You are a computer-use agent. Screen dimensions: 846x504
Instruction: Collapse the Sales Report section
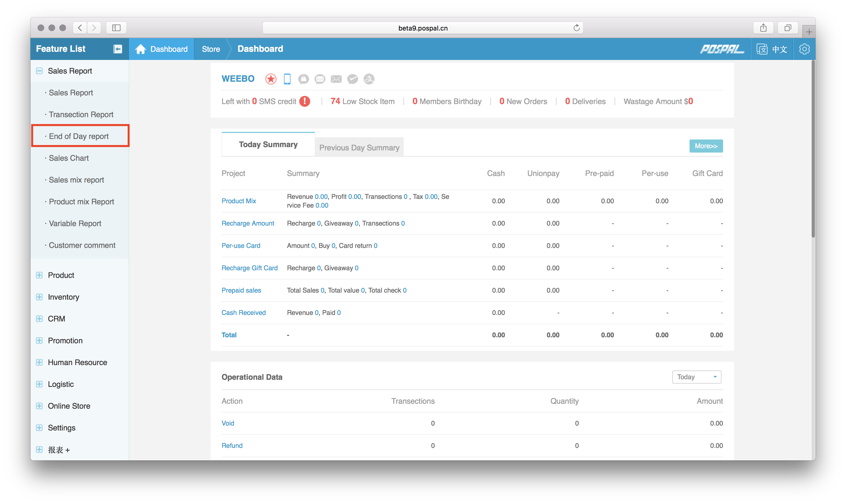pos(40,71)
